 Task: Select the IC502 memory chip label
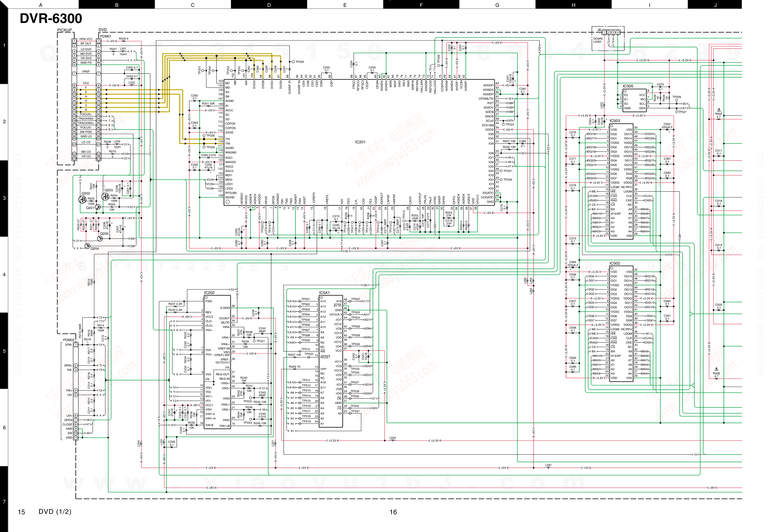[x=614, y=263]
